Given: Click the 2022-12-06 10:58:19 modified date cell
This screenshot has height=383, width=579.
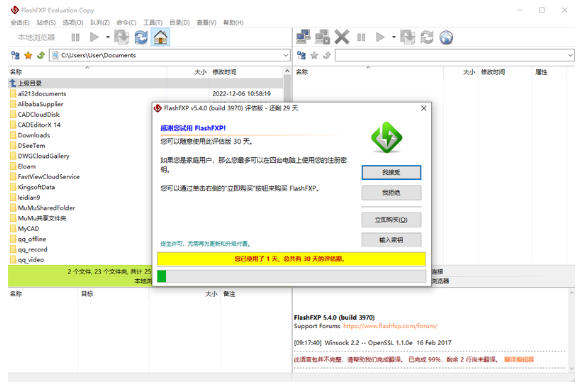Looking at the screenshot, I should 241,94.
